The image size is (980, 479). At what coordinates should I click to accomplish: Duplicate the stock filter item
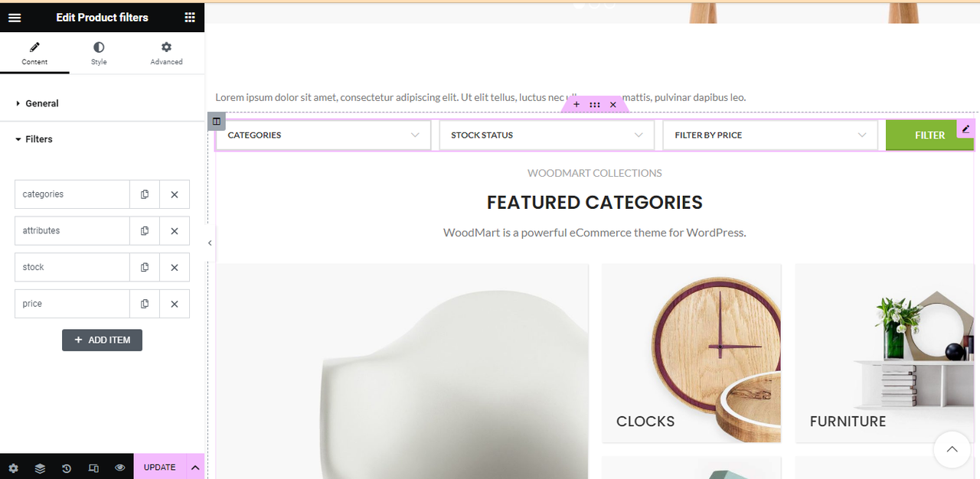tap(145, 267)
